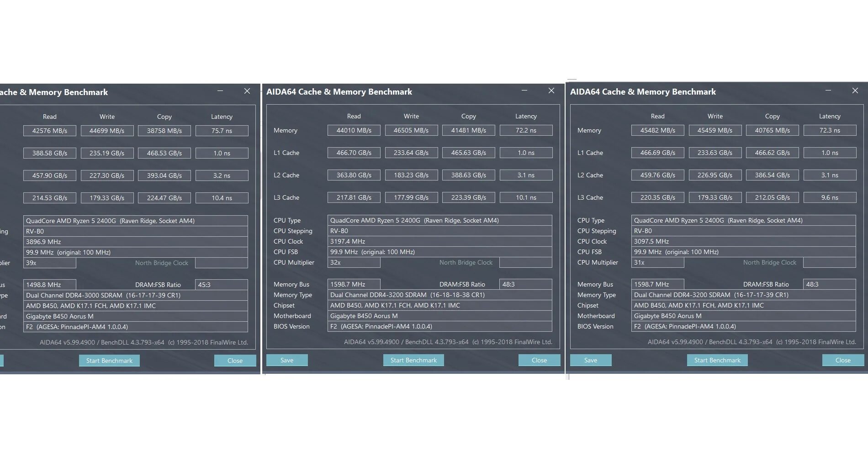868x457 pixels.
Task: Click the 32x CPU Multiplier field
Action: (354, 262)
